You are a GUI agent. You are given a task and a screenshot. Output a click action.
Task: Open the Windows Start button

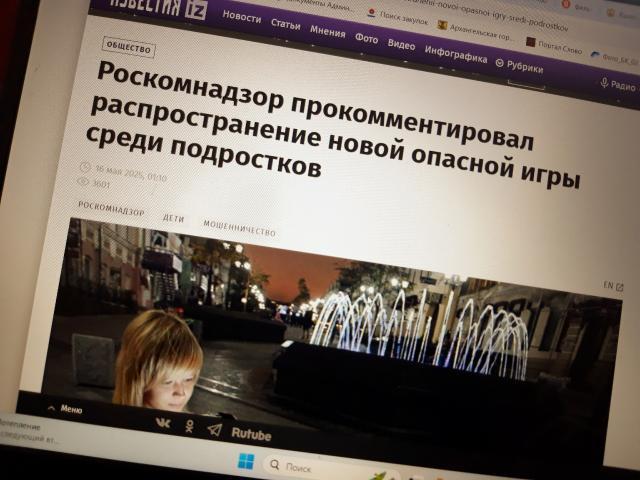point(246,461)
